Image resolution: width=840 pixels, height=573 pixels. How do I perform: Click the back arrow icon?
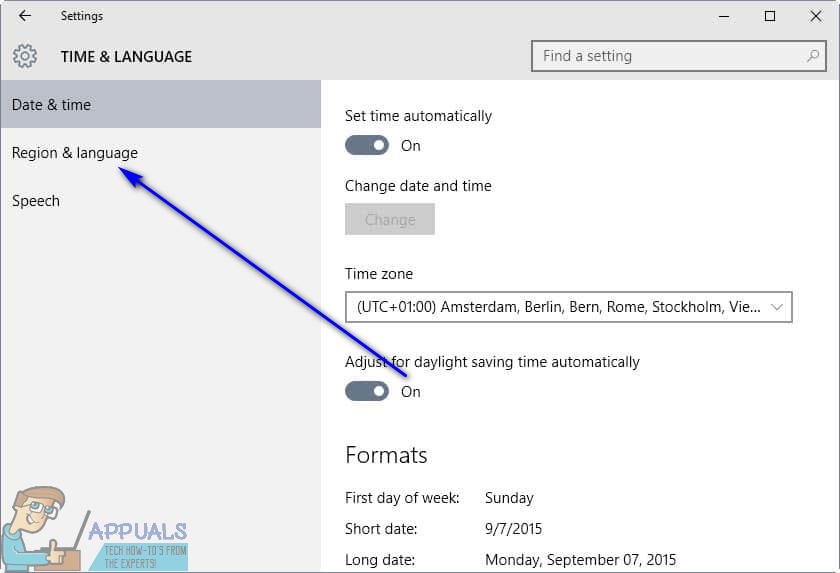pyautogui.click(x=25, y=16)
